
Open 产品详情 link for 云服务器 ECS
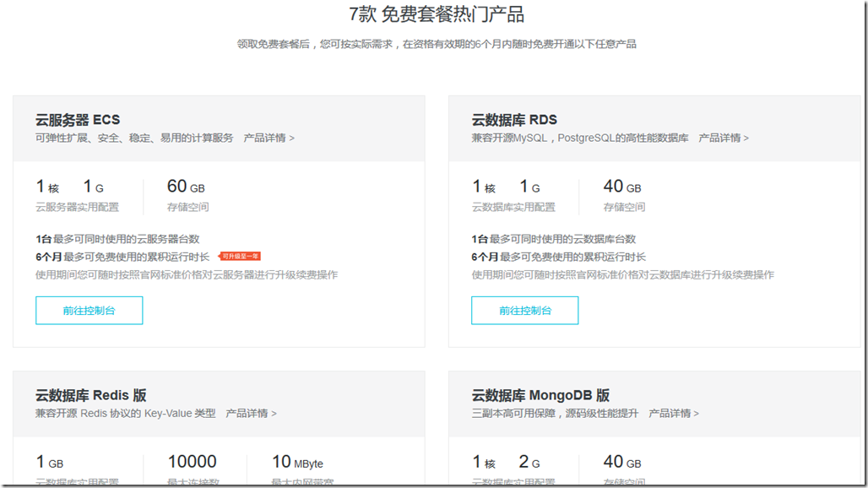click(269, 138)
